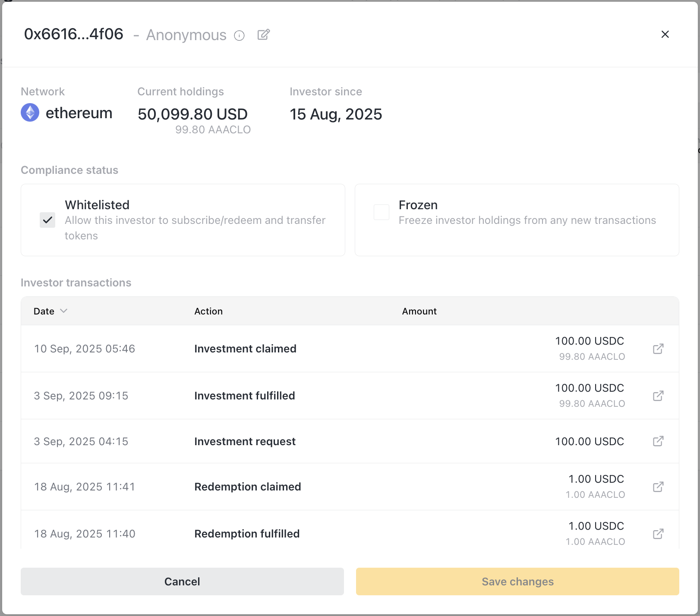Click the Save changes button
The image size is (700, 616).
(517, 581)
